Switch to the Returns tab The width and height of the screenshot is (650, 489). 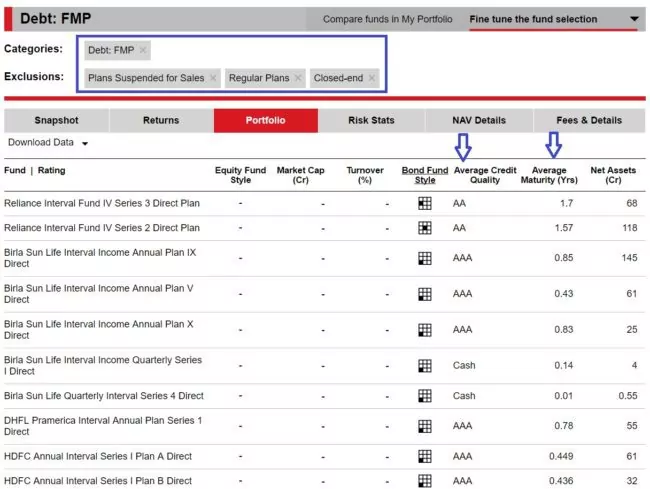pos(161,120)
